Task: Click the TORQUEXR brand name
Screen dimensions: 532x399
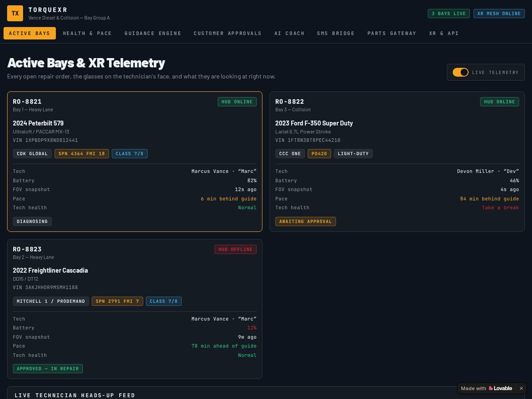Action: click(x=48, y=10)
